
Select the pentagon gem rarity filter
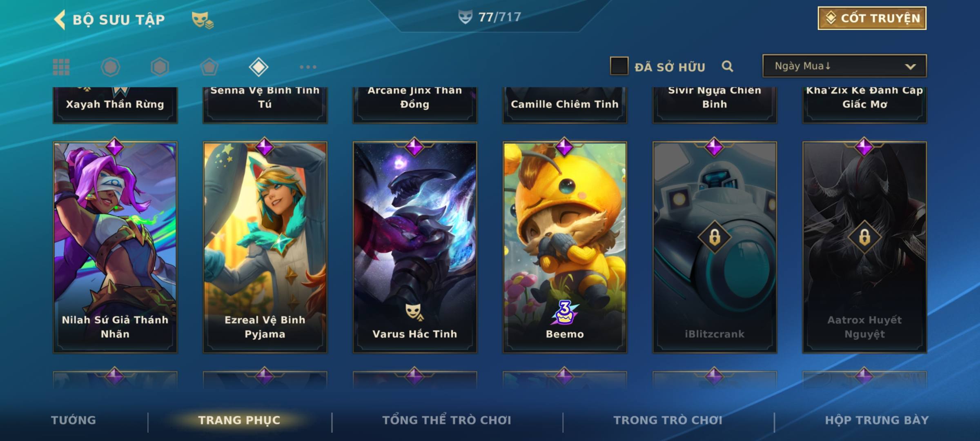209,67
